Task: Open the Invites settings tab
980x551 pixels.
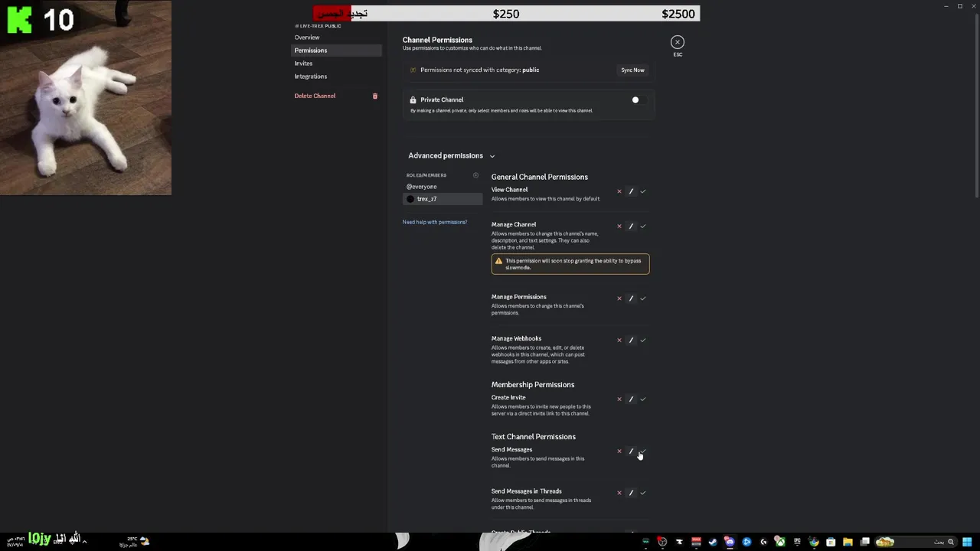Action: [337, 64]
